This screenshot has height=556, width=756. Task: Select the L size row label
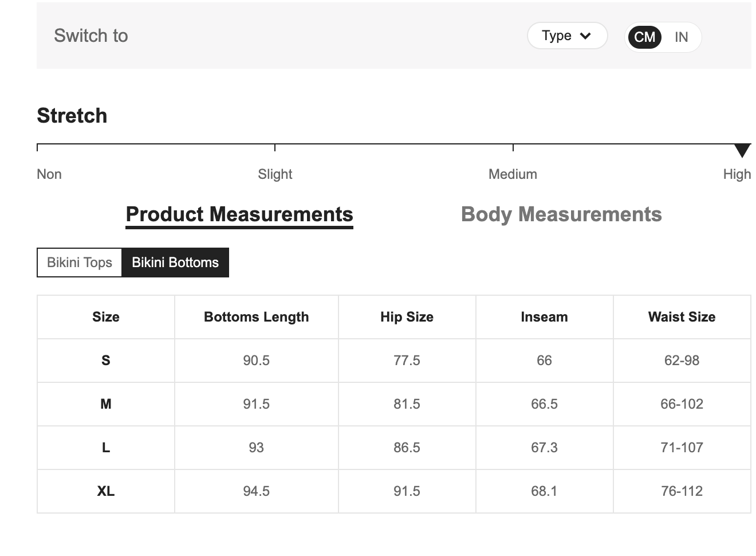[x=106, y=448]
